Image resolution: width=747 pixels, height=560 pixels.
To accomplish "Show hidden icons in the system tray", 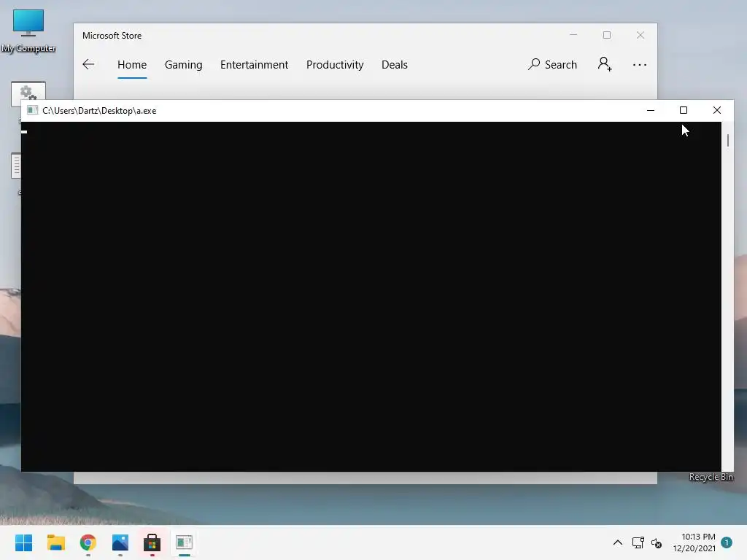I will 618,542.
